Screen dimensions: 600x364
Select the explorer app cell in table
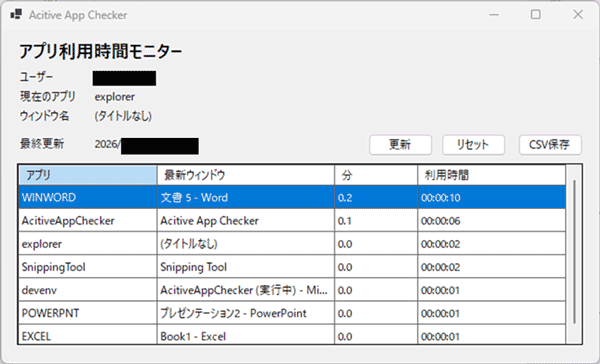click(88, 244)
